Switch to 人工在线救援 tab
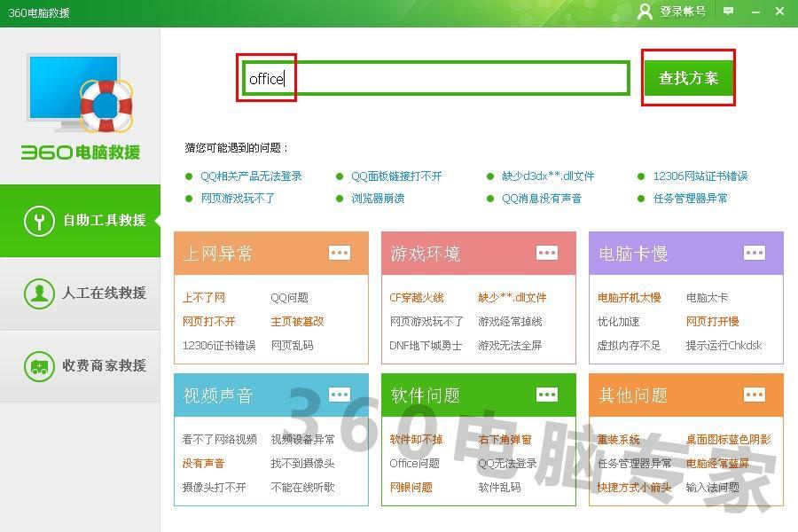Viewport: 798px width, 532px height. (80, 293)
